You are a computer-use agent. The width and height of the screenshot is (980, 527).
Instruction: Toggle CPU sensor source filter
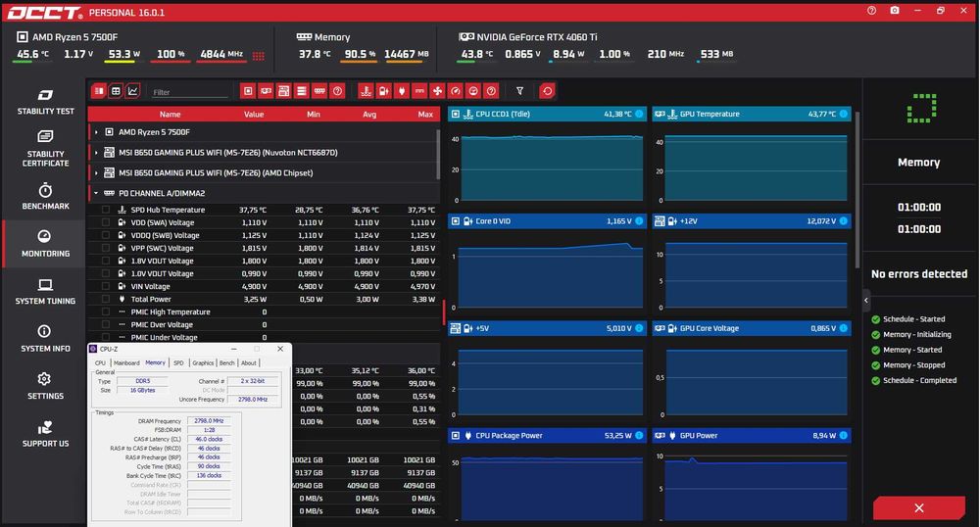[248, 91]
